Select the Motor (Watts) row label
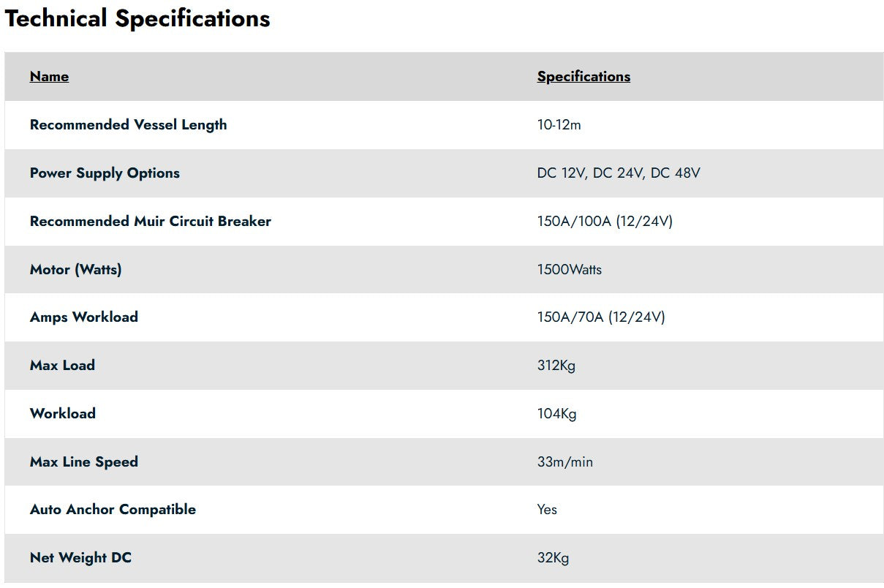 75,270
